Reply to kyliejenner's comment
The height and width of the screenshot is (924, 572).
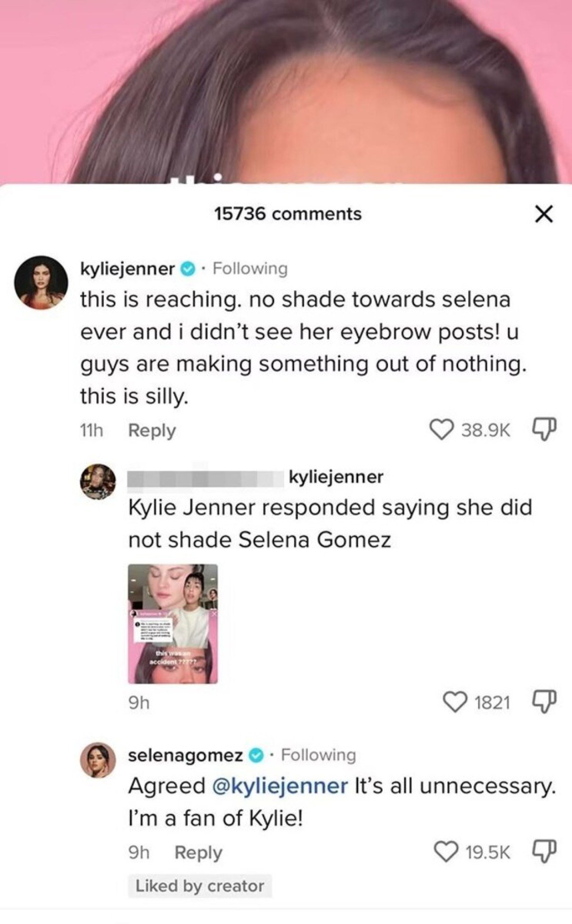pyautogui.click(x=152, y=431)
